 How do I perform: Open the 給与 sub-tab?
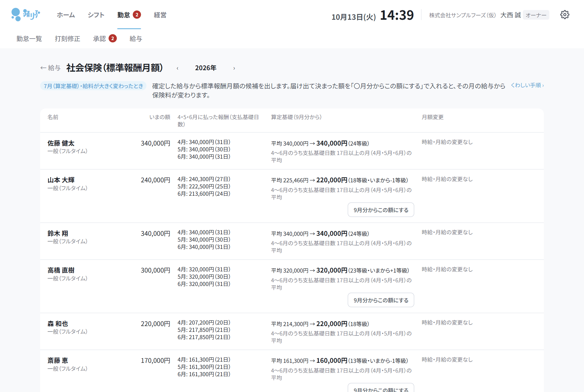coord(136,39)
